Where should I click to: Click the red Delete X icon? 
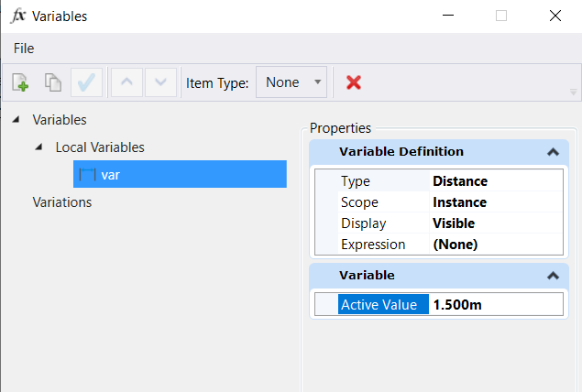click(x=353, y=82)
